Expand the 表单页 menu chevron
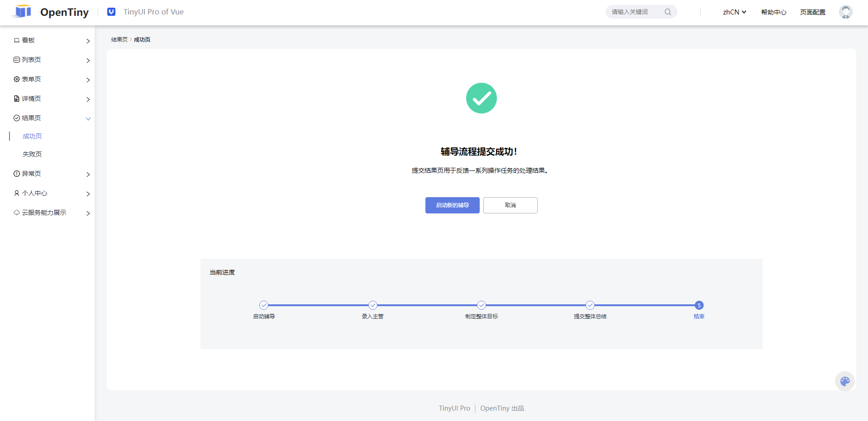This screenshot has height=421, width=868. [88, 80]
